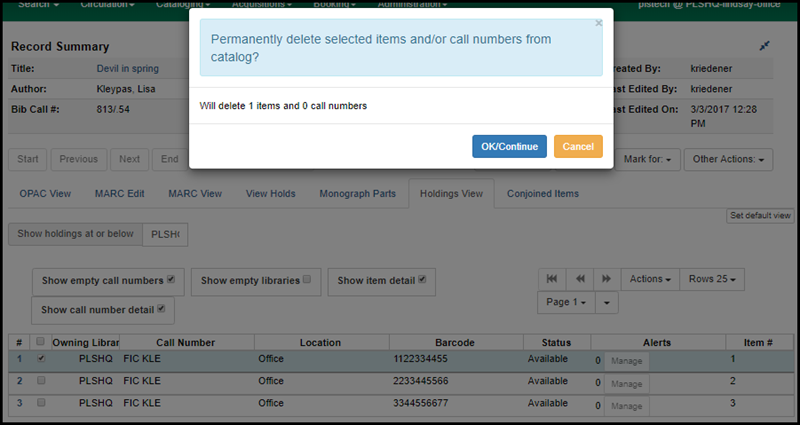Open the Administration menu
Screen dimensions: 800x425
412,4
